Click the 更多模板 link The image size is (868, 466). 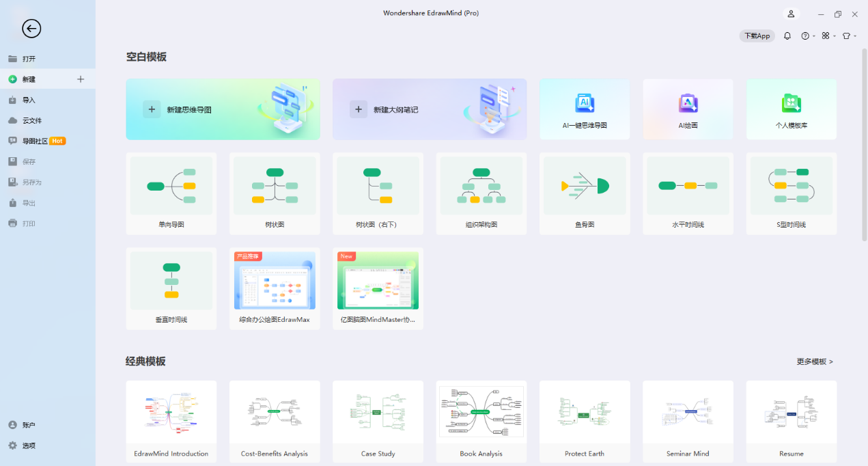[815, 361]
